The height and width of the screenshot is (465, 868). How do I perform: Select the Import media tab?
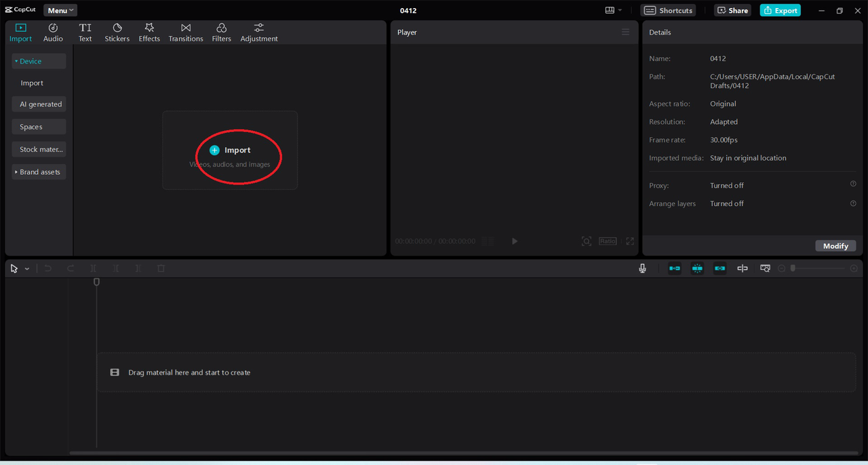coord(20,33)
